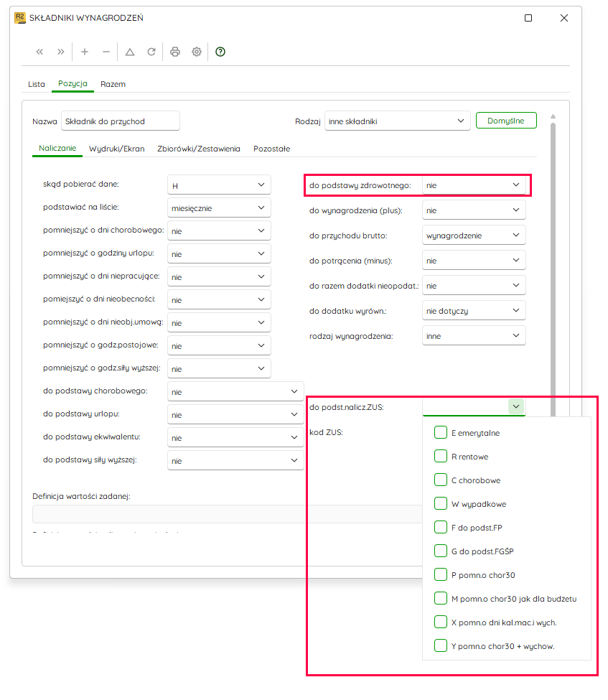Check the P pomn.o chor30 checkbox

441,574
